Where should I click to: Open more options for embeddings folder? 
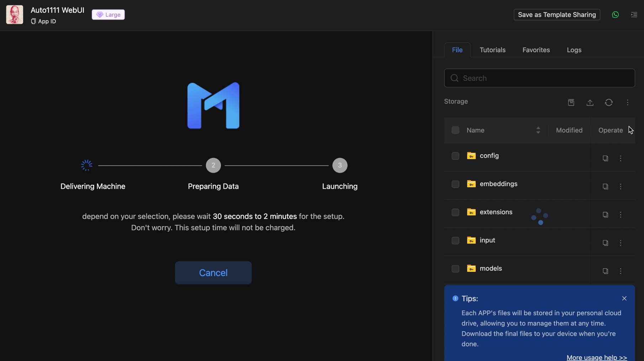[621, 187]
